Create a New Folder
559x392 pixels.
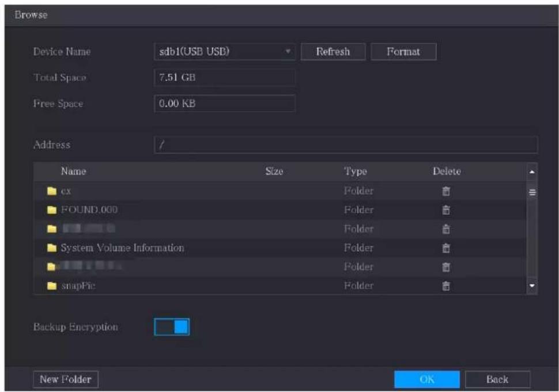pyautogui.click(x=66, y=379)
